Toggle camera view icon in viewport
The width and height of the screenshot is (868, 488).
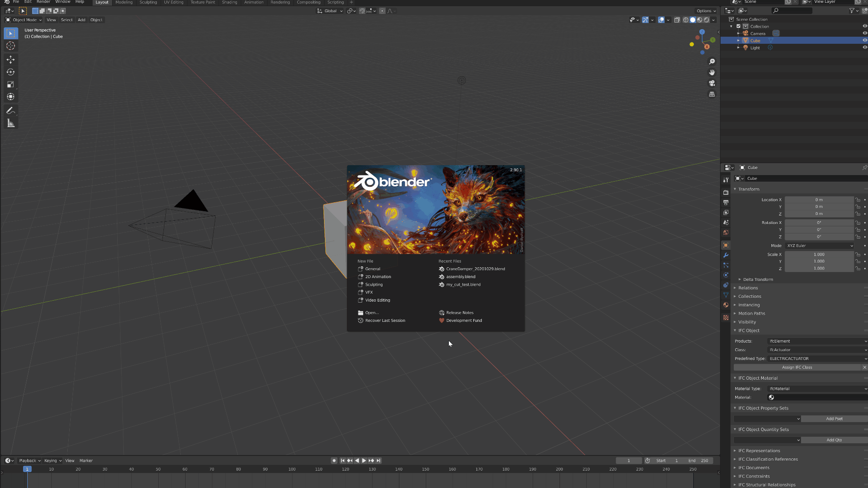[712, 83]
